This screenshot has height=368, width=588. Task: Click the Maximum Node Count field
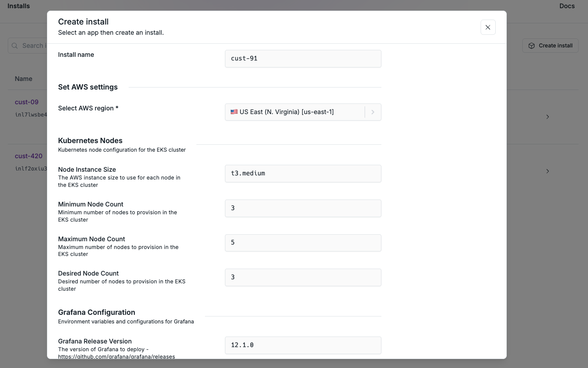click(303, 242)
